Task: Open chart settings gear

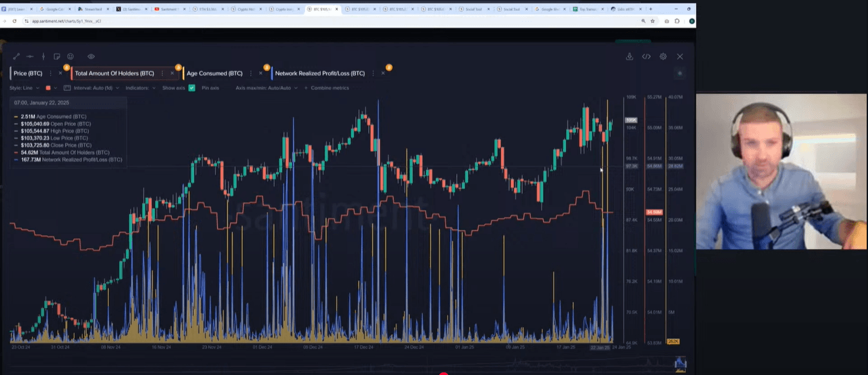Action: click(663, 57)
